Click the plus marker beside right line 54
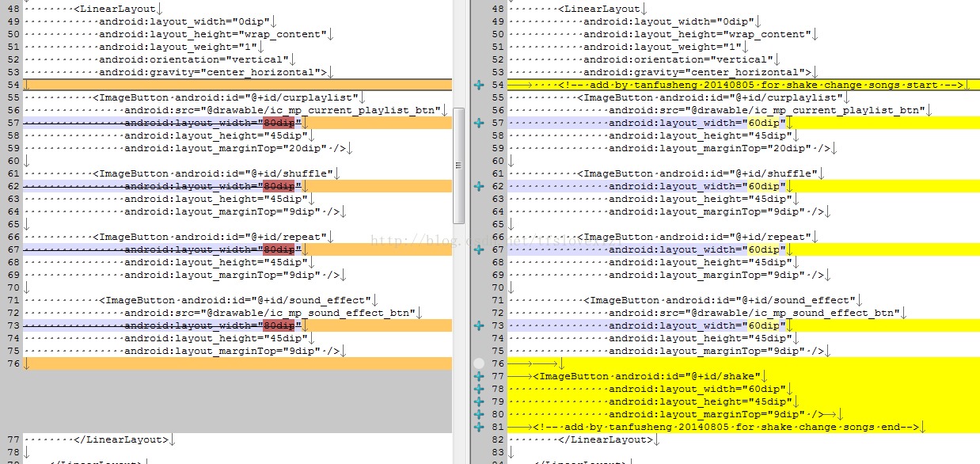This screenshot has height=464, width=980. (x=478, y=85)
